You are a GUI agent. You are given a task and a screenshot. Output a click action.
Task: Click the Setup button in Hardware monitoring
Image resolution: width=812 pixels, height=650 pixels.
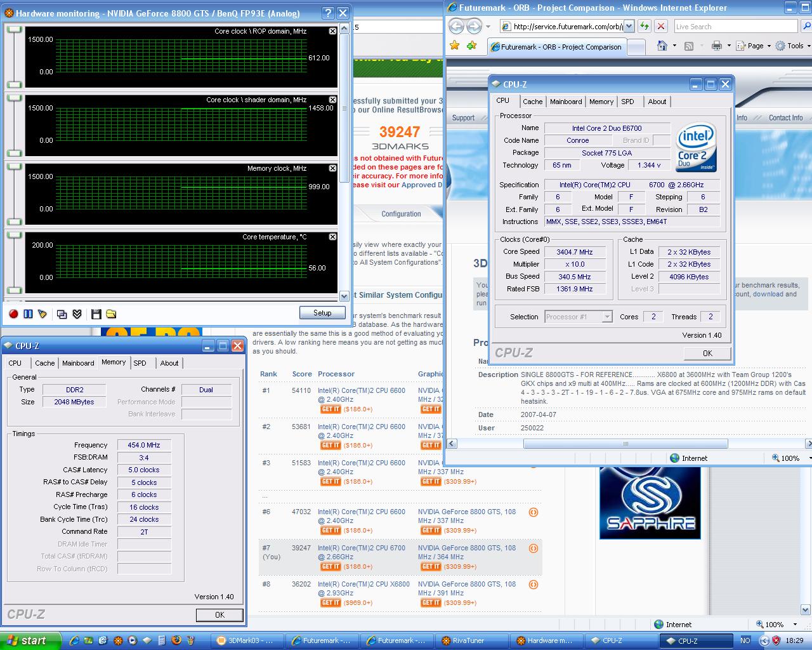[x=322, y=313]
